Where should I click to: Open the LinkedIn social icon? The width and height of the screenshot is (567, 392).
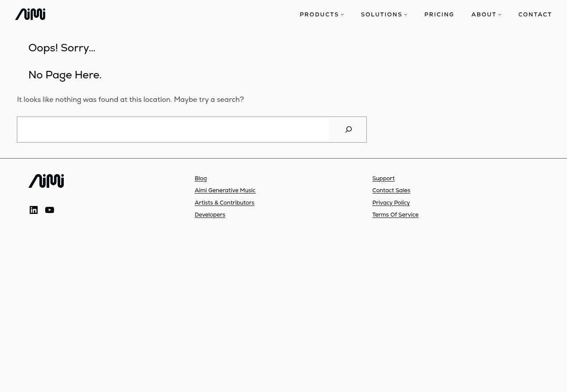(x=34, y=210)
